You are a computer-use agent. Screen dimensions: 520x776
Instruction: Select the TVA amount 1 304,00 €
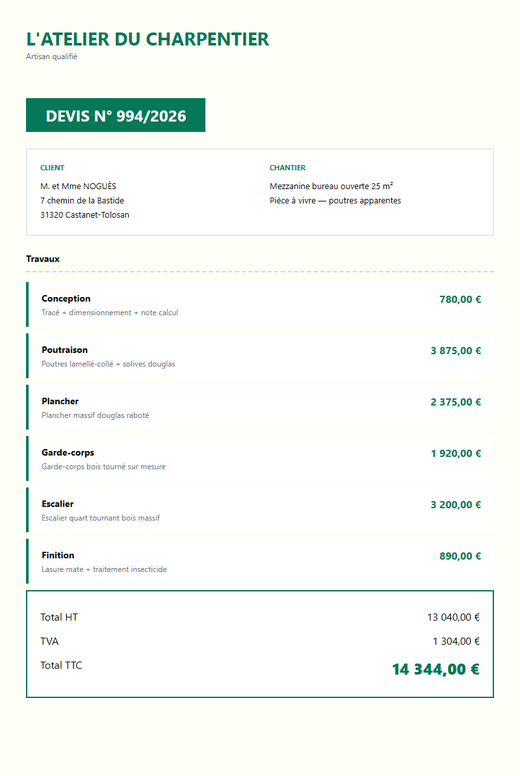tap(456, 641)
